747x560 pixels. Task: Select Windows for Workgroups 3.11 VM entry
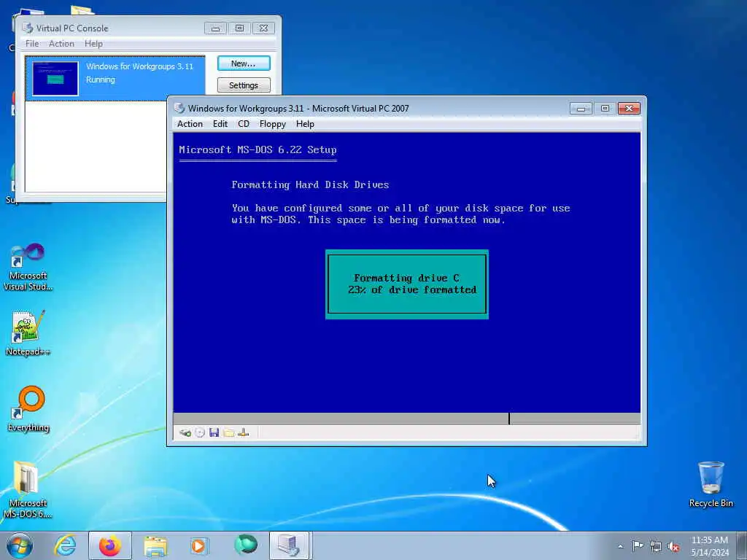(x=115, y=78)
